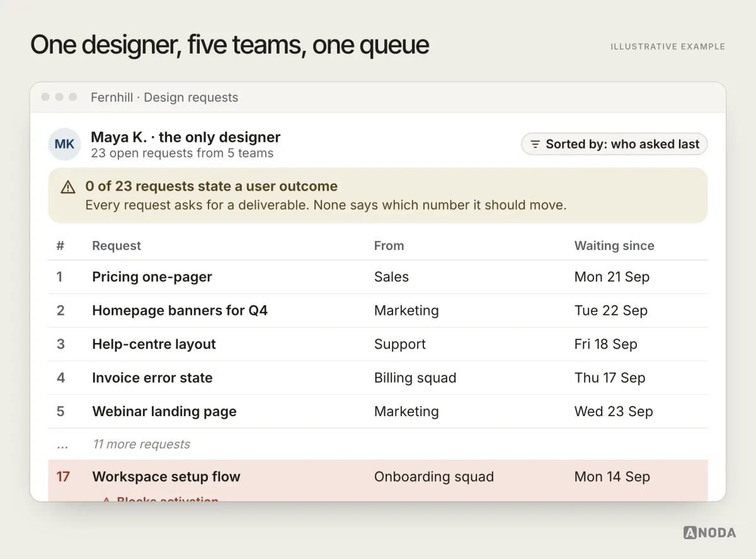This screenshot has height=559, width=756.
Task: Click the 'Tue 22 Sep' date cell
Action: (x=611, y=310)
